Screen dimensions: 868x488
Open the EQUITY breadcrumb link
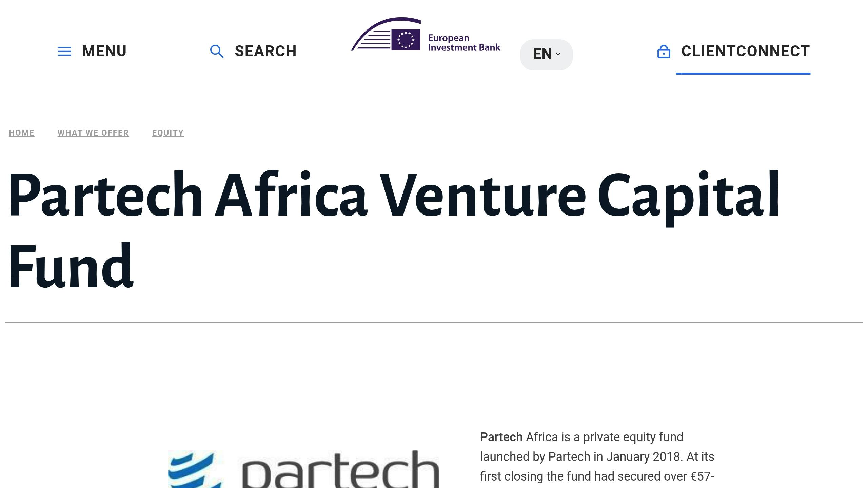(x=167, y=133)
